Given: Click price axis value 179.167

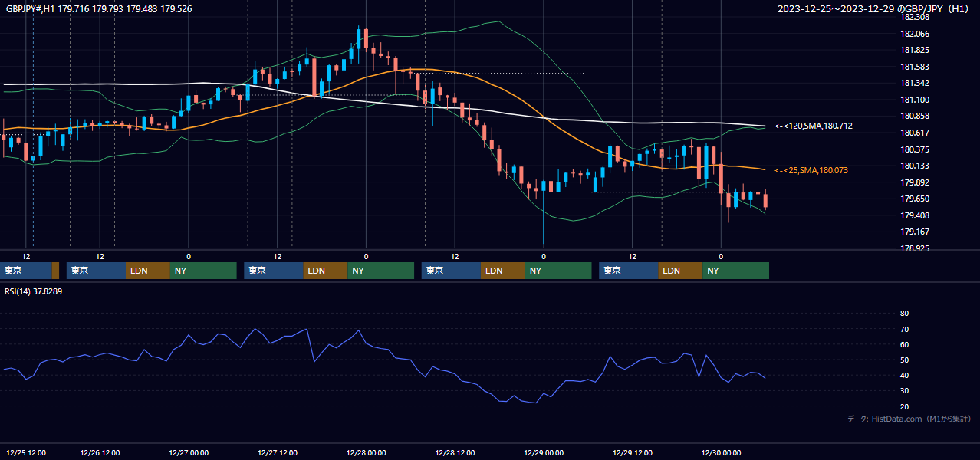Looking at the screenshot, I should [915, 232].
